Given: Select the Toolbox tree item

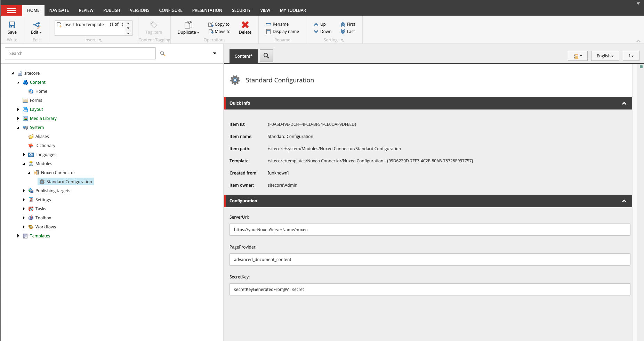Looking at the screenshot, I should 43,218.
